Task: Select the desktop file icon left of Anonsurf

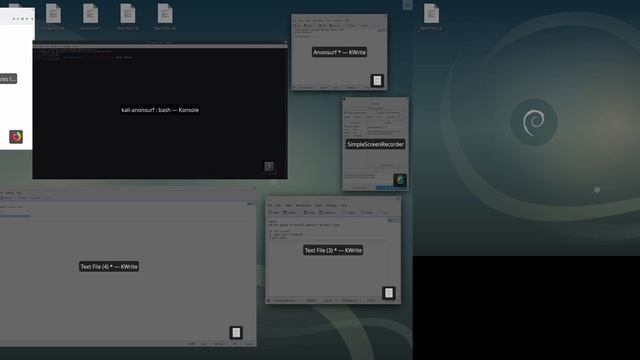Action: [x=53, y=17]
